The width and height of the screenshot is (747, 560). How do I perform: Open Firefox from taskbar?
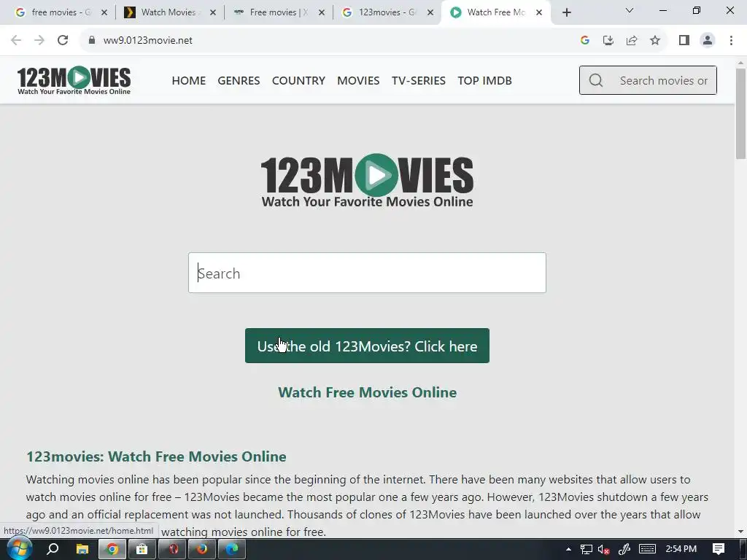click(202, 549)
